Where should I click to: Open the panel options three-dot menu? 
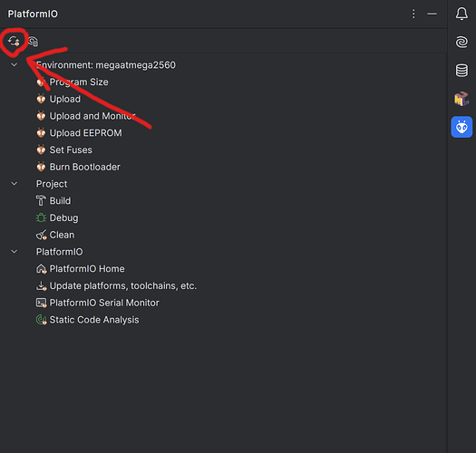(x=413, y=14)
